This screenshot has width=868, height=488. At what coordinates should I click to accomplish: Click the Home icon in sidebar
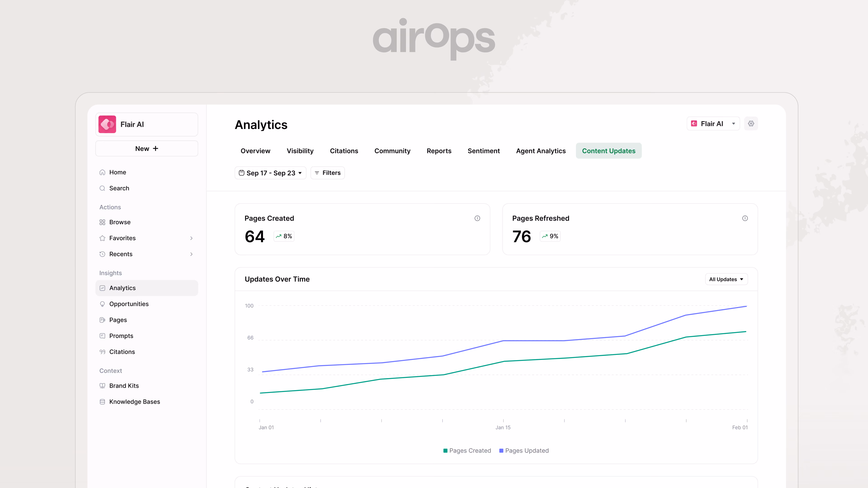click(x=102, y=172)
